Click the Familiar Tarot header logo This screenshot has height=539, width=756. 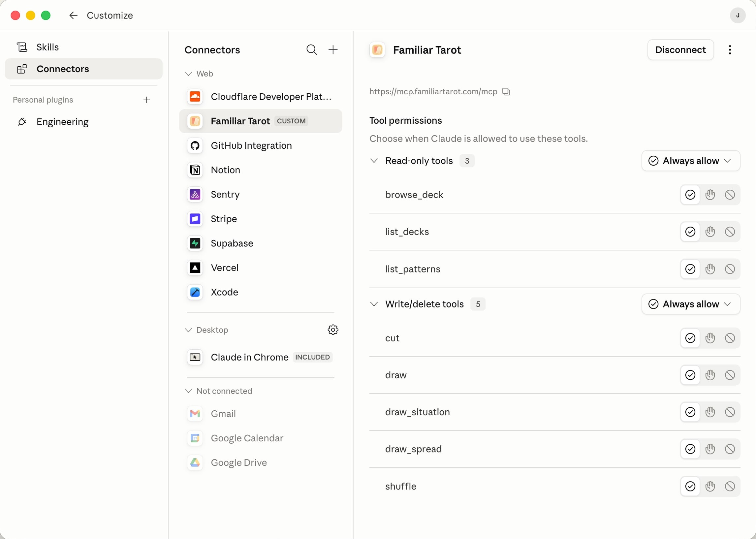pos(377,50)
